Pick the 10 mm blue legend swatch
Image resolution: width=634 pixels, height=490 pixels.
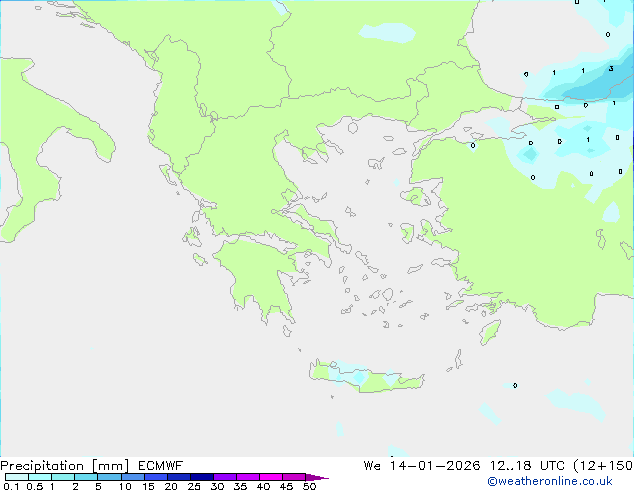(133, 477)
